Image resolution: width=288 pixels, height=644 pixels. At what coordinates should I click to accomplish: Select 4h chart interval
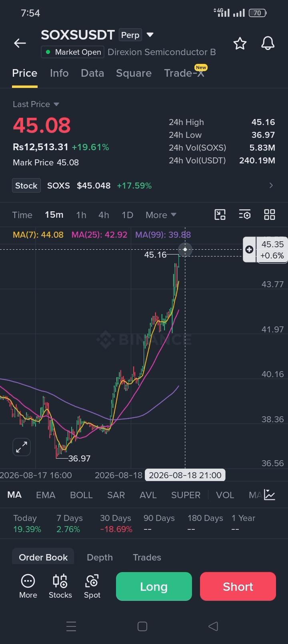pyautogui.click(x=104, y=215)
